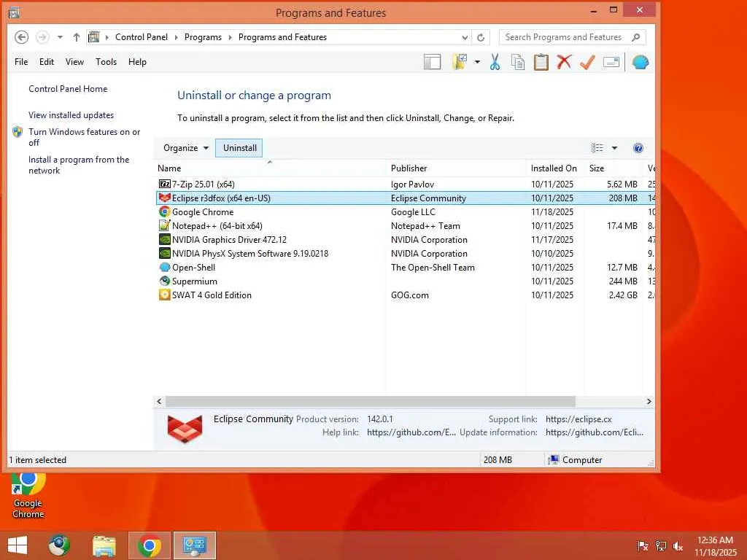Click the Windows Start button
The height and width of the screenshot is (560, 747).
pos(18,545)
